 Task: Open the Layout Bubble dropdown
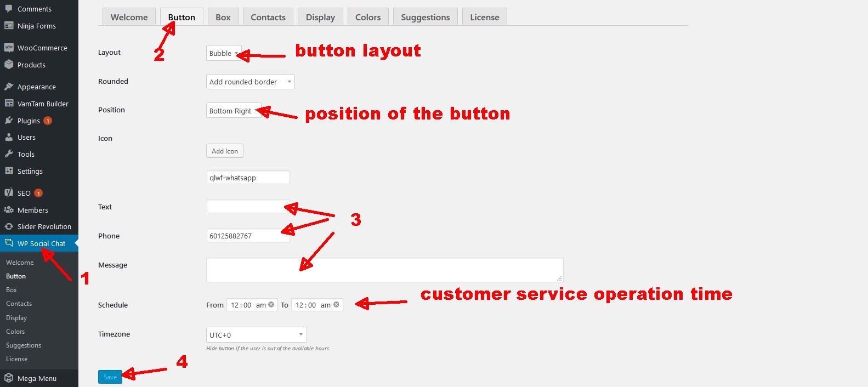click(x=224, y=53)
